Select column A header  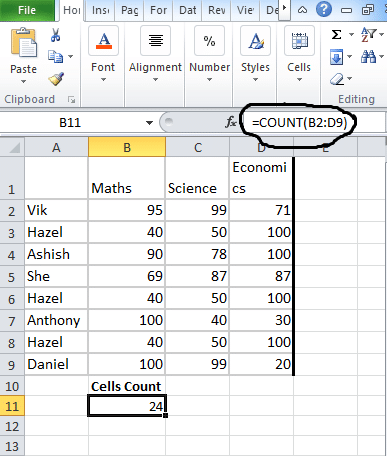pyautogui.click(x=56, y=147)
